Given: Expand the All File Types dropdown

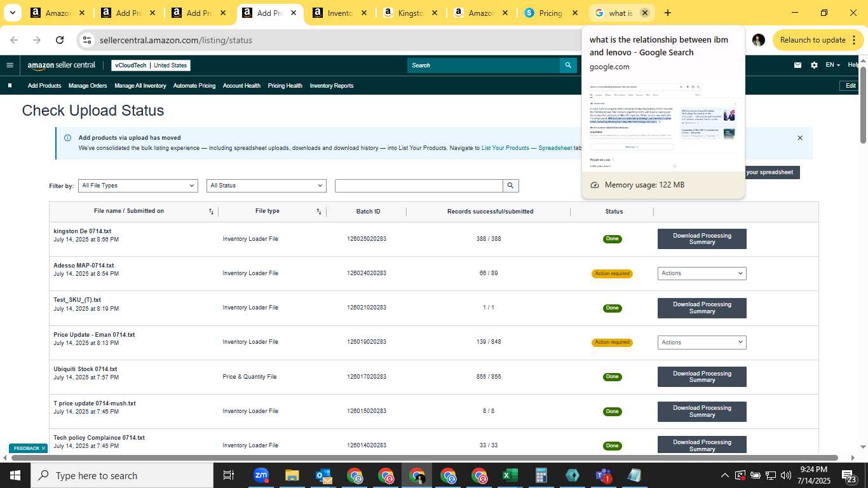Looking at the screenshot, I should tap(138, 186).
